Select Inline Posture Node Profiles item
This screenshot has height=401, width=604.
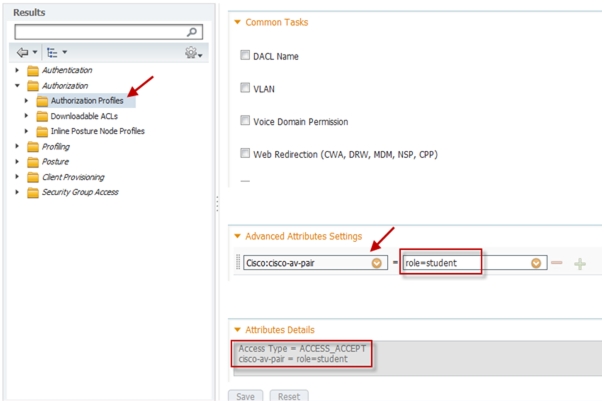97,131
